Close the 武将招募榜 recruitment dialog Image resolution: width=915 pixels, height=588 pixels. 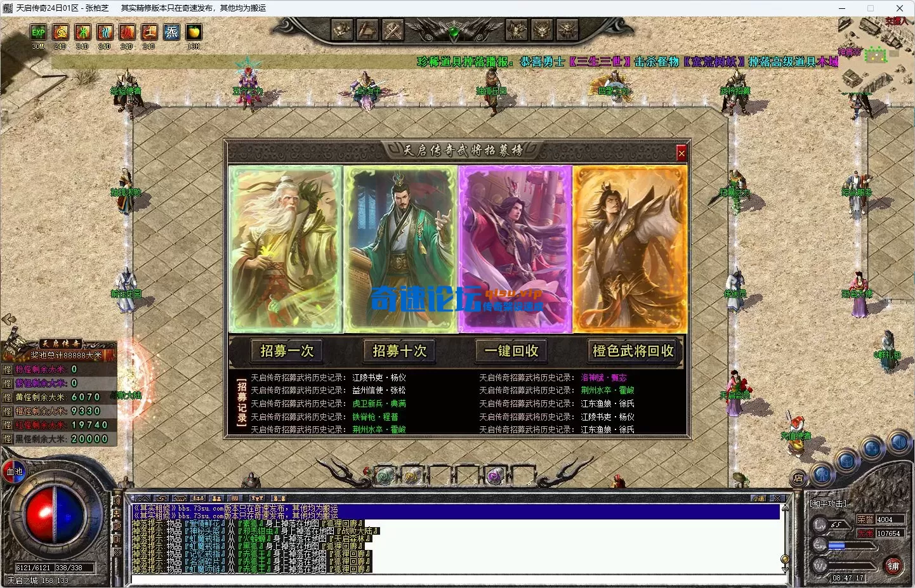point(681,153)
